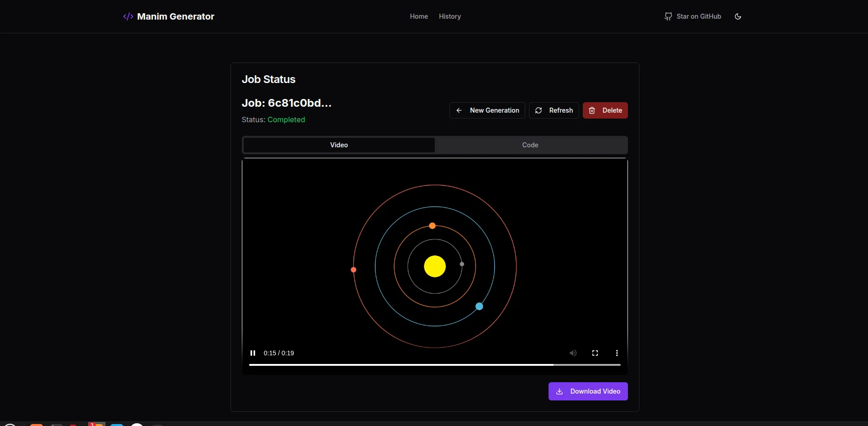Click the Completed status text

(x=286, y=119)
